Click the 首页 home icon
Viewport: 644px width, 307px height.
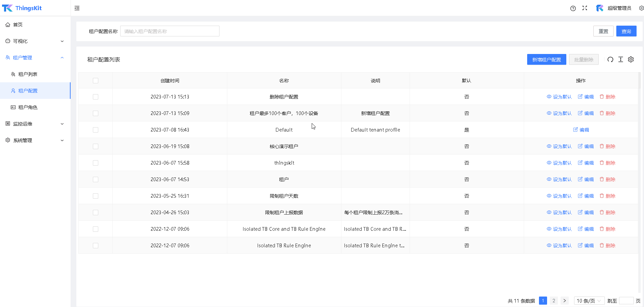tap(8, 25)
